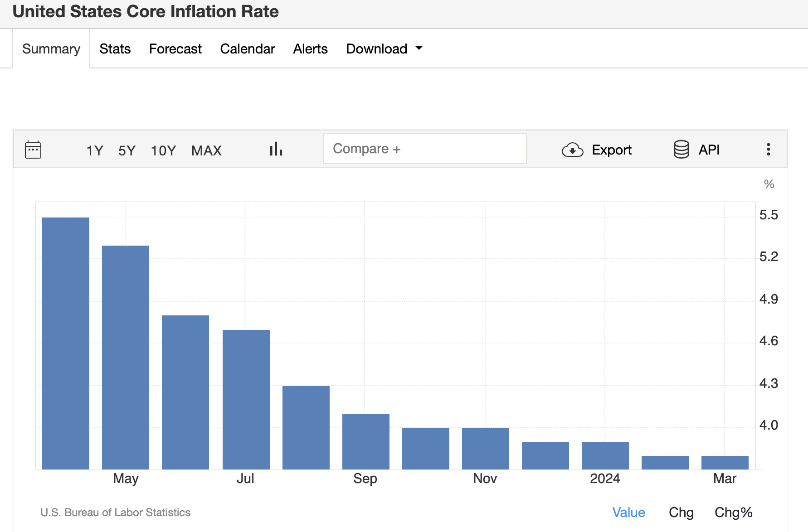This screenshot has height=532, width=808.
Task: Show the Chg view below chart
Action: point(681,512)
